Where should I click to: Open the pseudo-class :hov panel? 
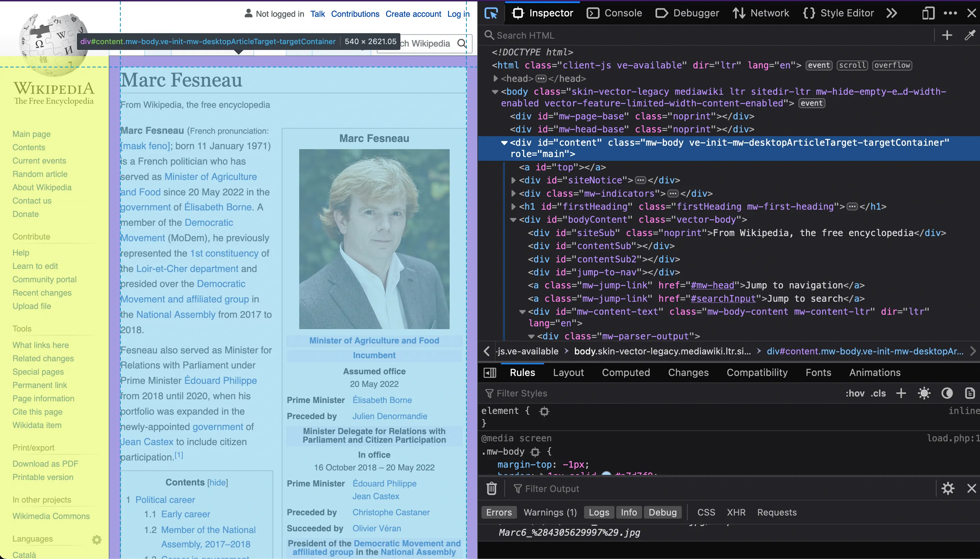point(855,393)
